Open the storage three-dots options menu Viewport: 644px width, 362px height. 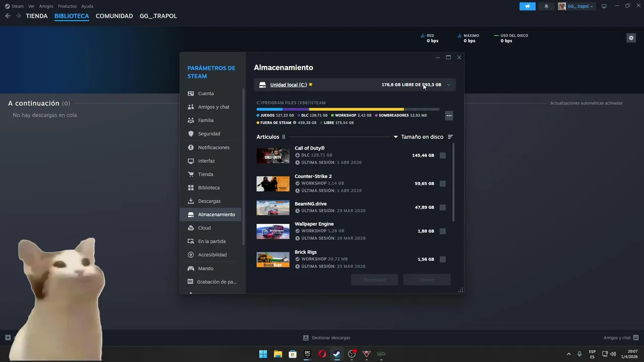[449, 116]
